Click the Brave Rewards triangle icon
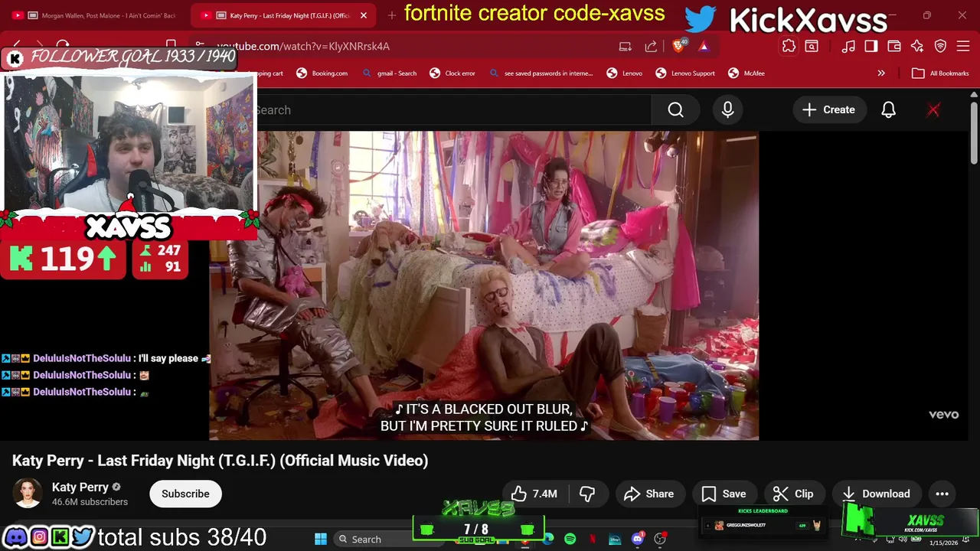The height and width of the screenshot is (551, 980). pos(704,46)
